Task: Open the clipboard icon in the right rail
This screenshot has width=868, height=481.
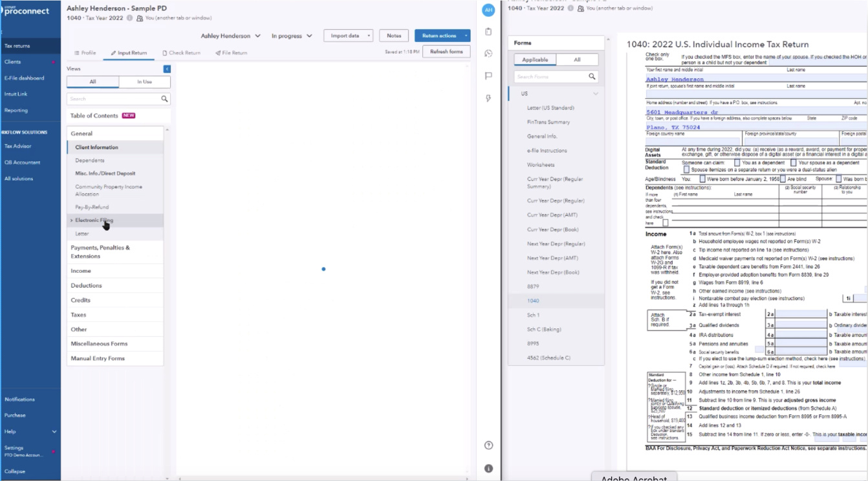Action: [488, 32]
